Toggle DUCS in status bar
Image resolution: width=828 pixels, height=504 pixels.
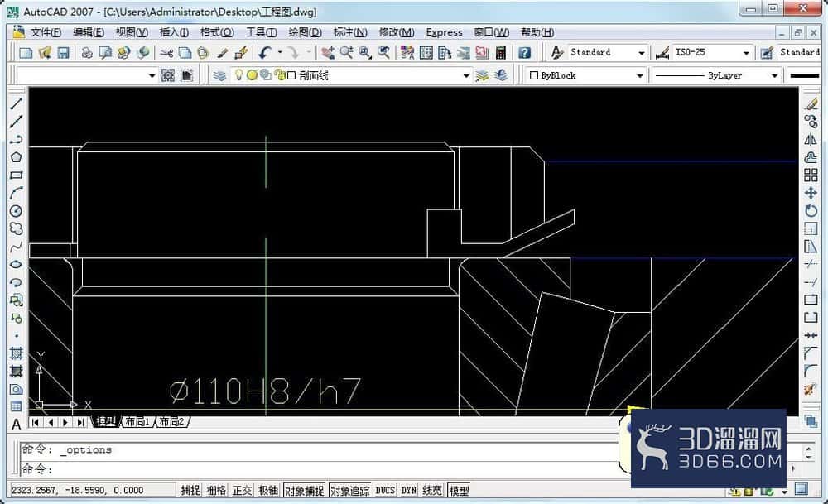[386, 490]
